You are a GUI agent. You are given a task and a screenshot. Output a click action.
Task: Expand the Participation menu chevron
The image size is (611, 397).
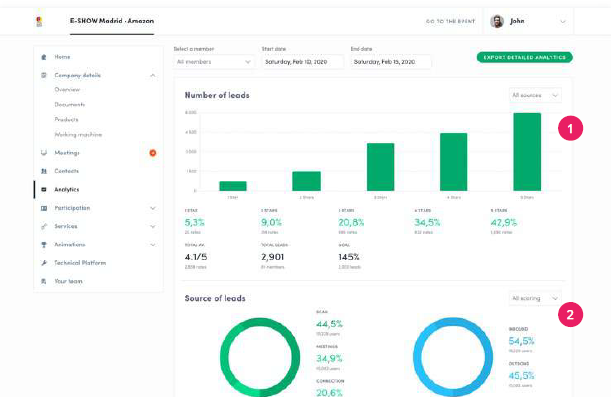point(153,208)
